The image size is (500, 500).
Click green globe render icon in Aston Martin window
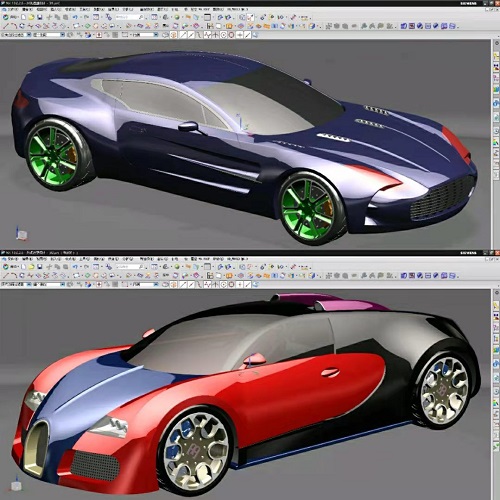[x=177, y=17]
